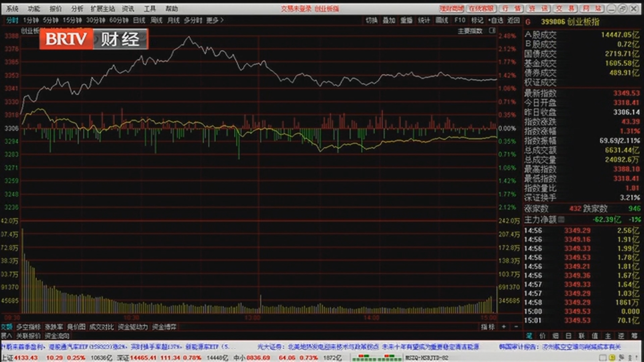Click the small panel icon next to 主要指数
The image size is (644, 362).
click(492, 31)
